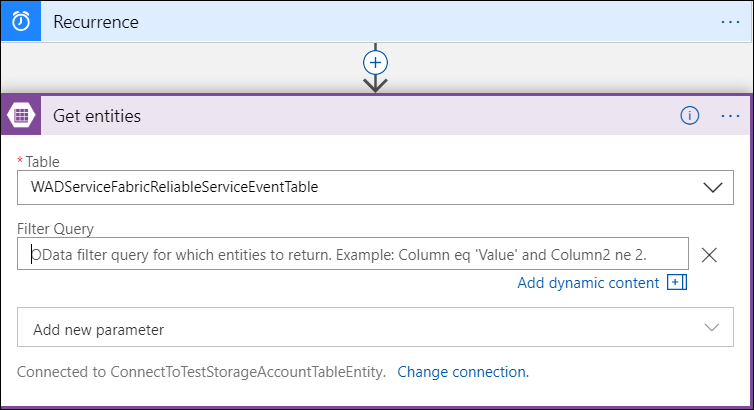Click the Recurrence alarm clock icon
Image resolution: width=754 pixels, height=410 pixels.
pos(21,22)
